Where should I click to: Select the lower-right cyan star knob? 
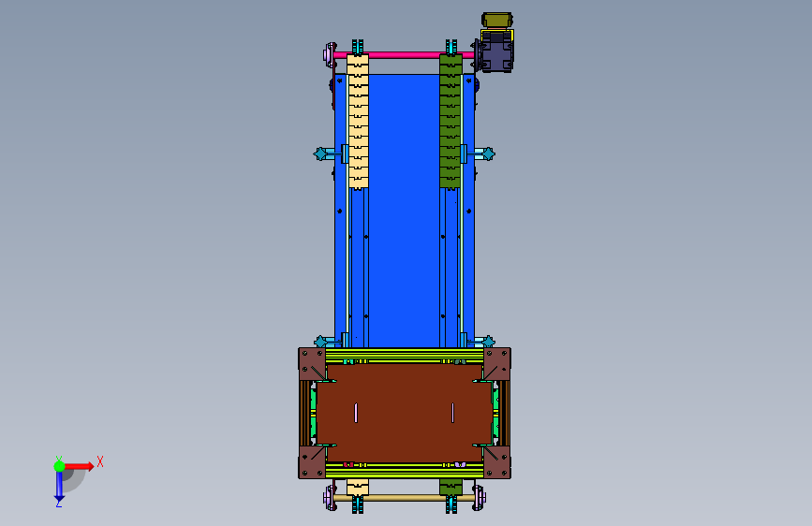click(488, 342)
